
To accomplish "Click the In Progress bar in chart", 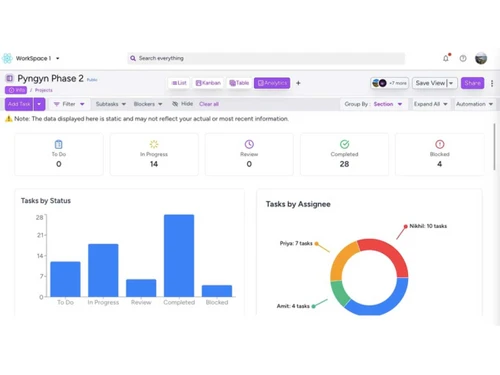I will [103, 270].
